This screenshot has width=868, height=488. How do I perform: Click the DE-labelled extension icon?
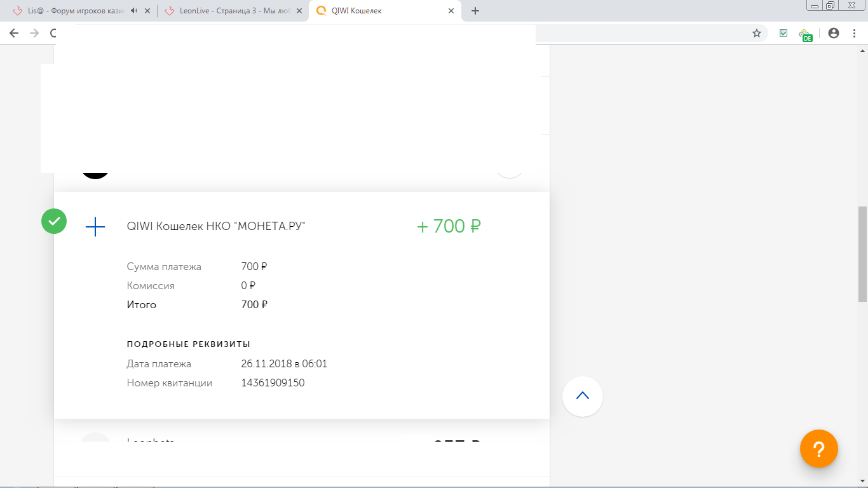tap(805, 35)
